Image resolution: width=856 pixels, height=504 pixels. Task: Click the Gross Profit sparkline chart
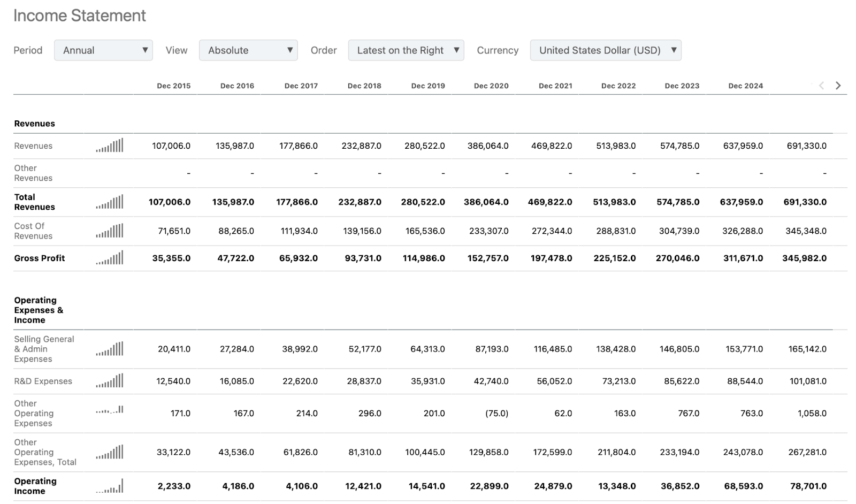coord(110,257)
